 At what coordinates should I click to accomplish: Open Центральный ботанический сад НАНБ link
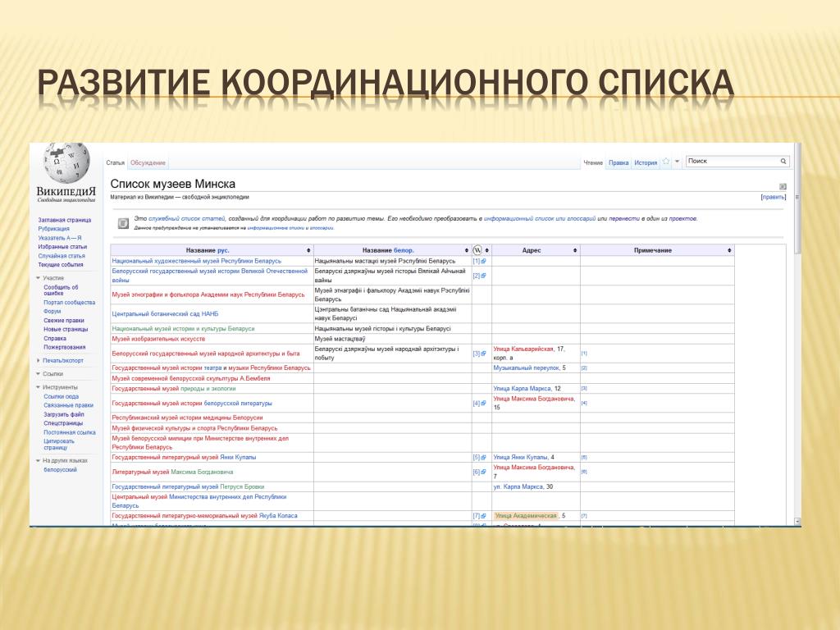click(x=165, y=314)
